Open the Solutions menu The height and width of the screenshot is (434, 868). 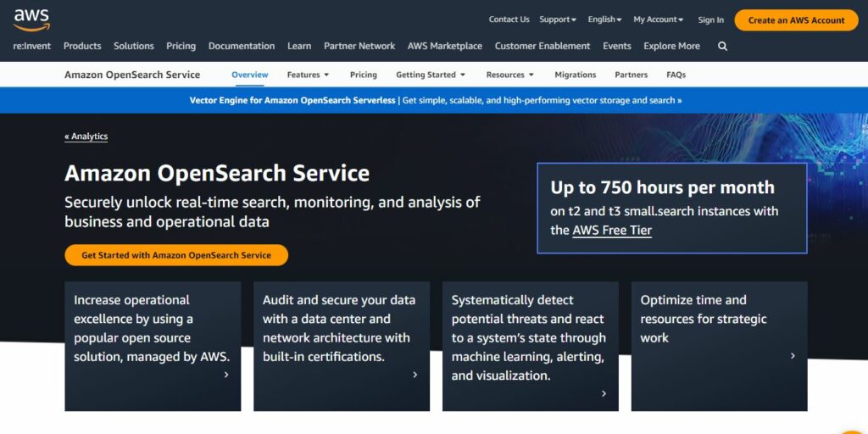tap(134, 46)
